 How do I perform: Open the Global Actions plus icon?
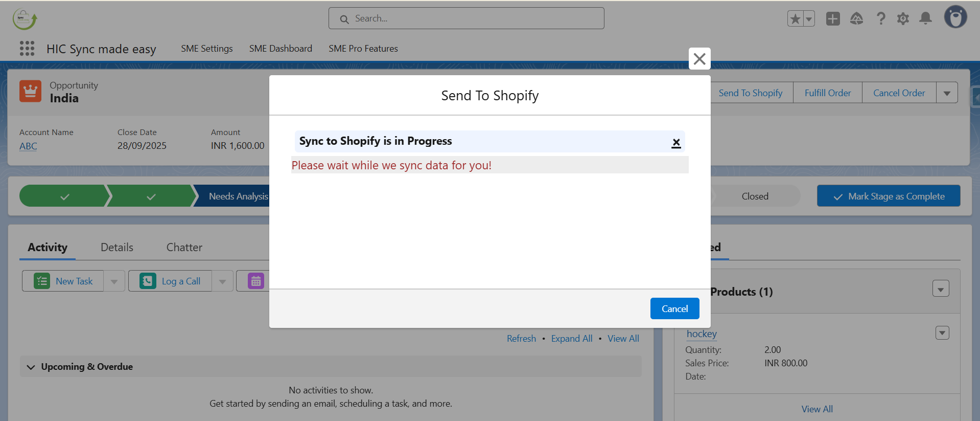click(833, 19)
